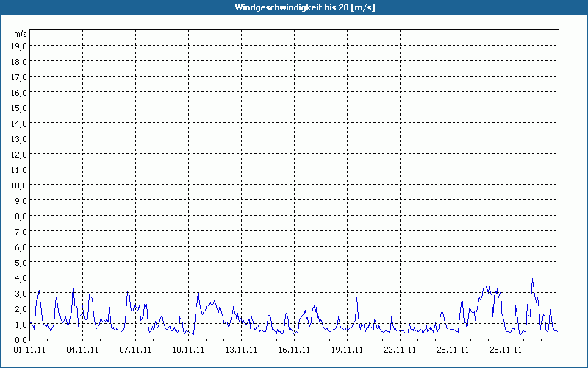Image resolution: width=588 pixels, height=368 pixels.
Task: Select the 5,0 y-axis label
Action: tap(21, 263)
